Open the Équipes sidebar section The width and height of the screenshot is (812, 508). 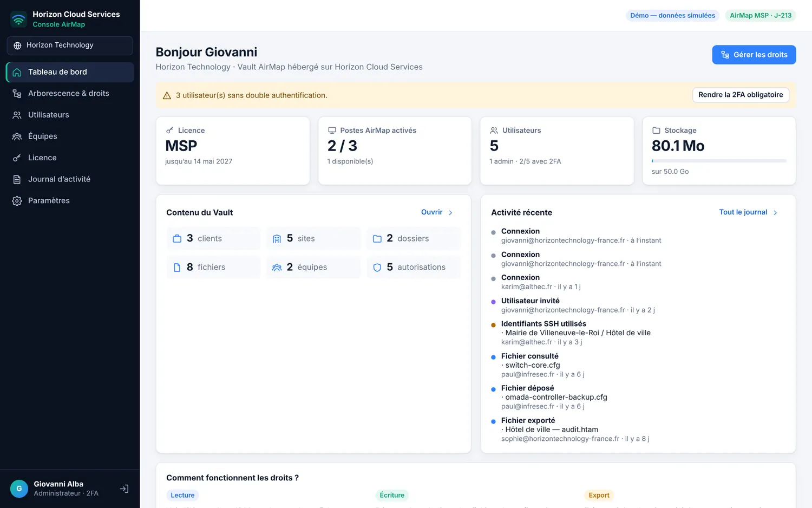click(70, 136)
